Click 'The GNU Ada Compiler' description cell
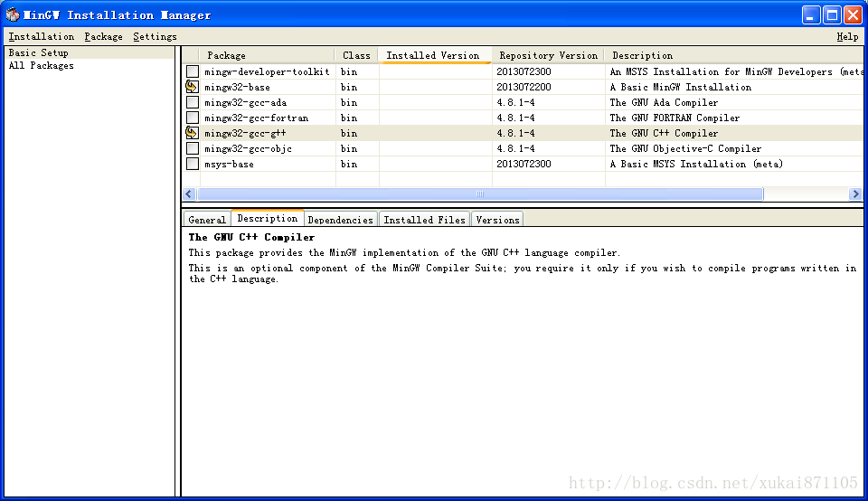 (664, 102)
